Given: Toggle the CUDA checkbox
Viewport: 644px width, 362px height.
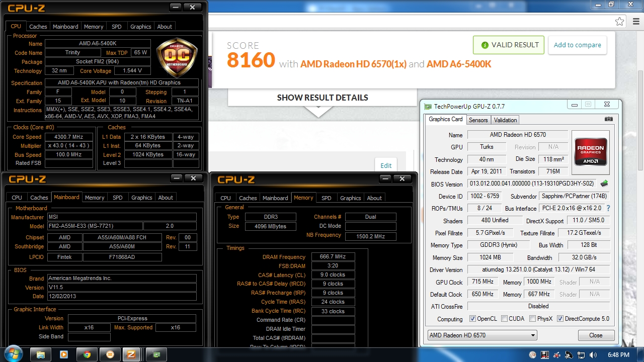Looking at the screenshot, I should (505, 319).
